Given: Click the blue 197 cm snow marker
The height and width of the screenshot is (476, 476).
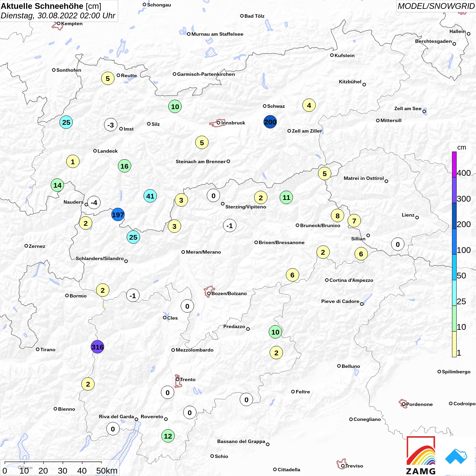Looking at the screenshot, I should pos(118,215).
